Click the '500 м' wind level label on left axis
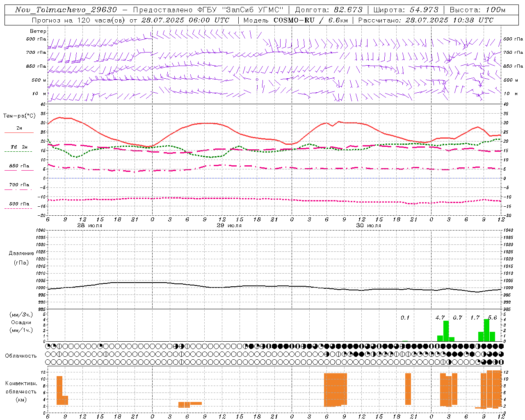This screenshot has height=420, width=525. (39, 80)
